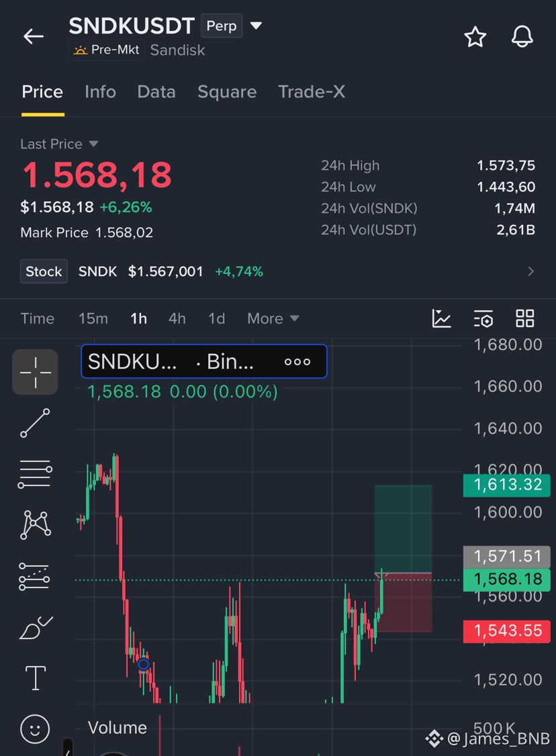Switch to the Data tab

point(156,91)
